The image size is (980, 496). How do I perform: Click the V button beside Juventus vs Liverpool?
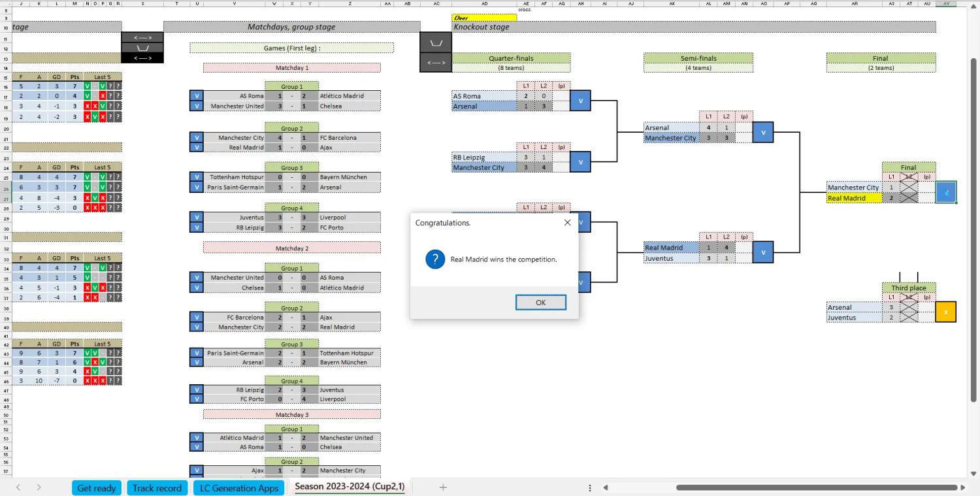coord(196,218)
